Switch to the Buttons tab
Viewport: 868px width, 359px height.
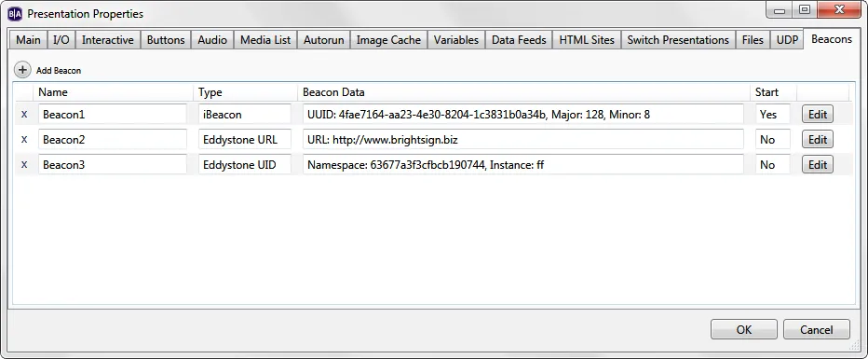(x=166, y=40)
